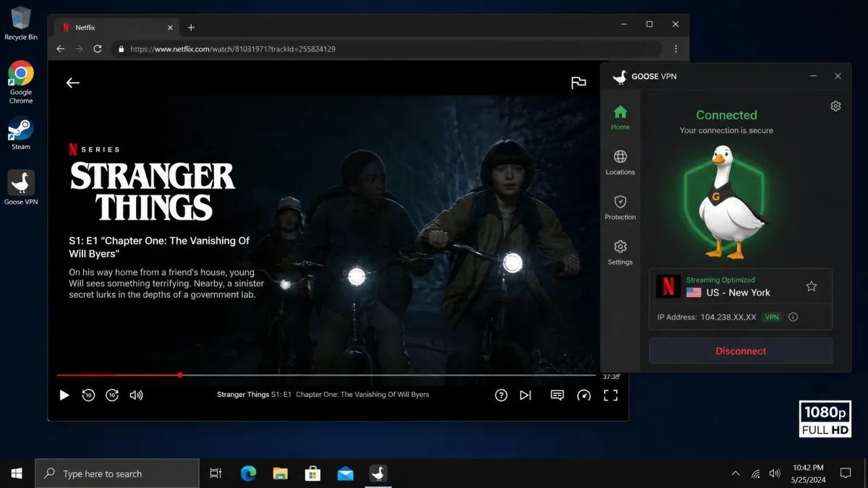Image resolution: width=868 pixels, height=488 pixels.
Task: Show hidden system tray icons
Action: coord(736,474)
